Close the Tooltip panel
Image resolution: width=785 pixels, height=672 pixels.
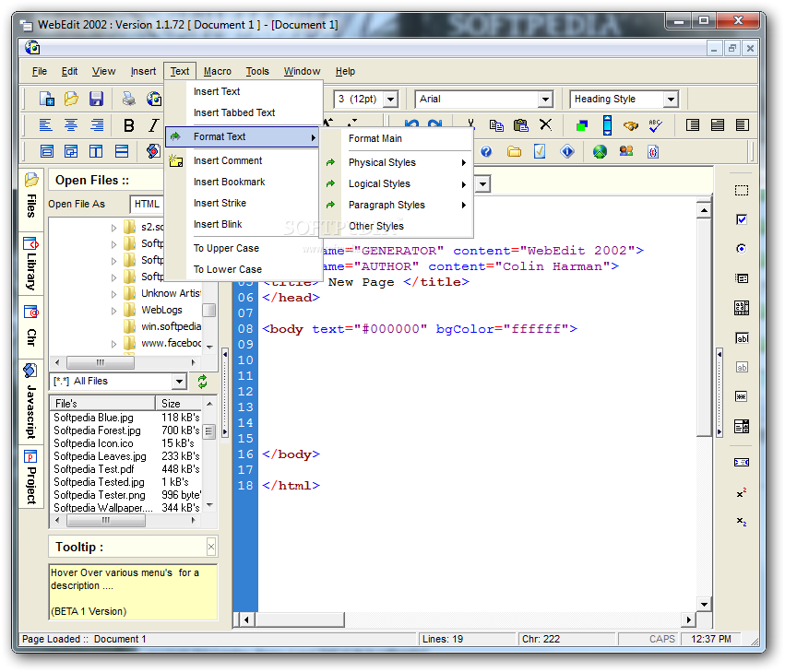pos(211,547)
